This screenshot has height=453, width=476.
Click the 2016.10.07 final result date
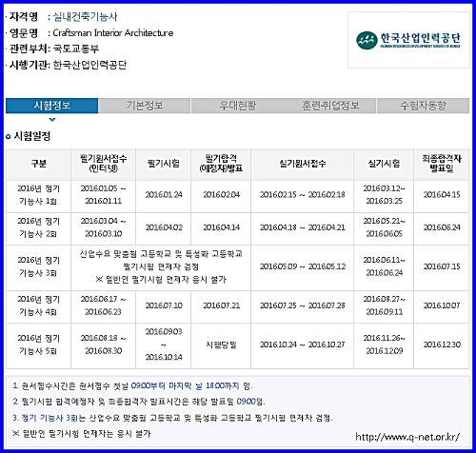442,305
